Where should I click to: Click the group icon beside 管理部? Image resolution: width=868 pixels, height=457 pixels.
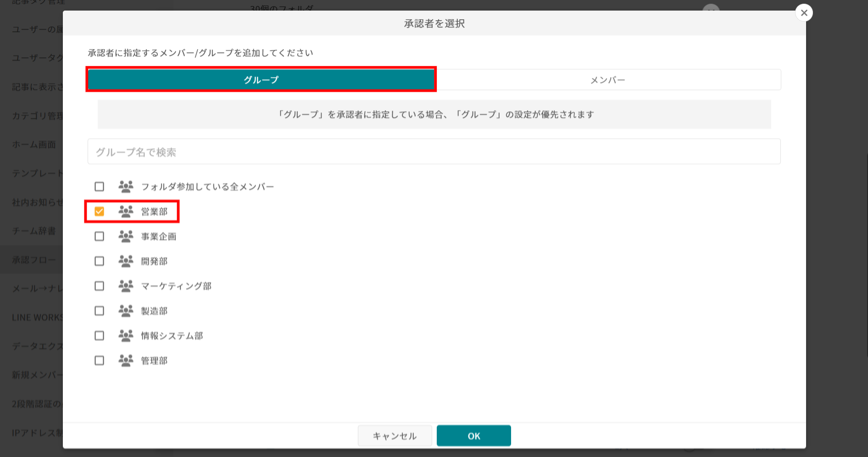(126, 360)
